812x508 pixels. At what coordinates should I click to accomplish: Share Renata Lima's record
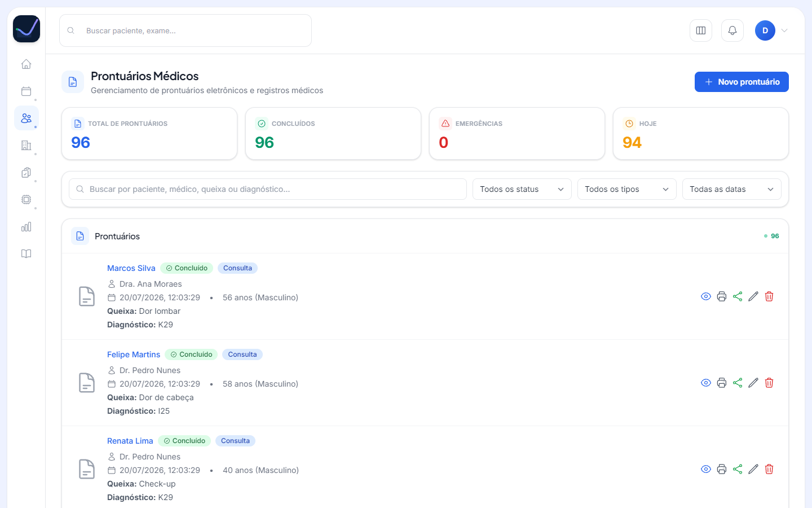coord(738,469)
